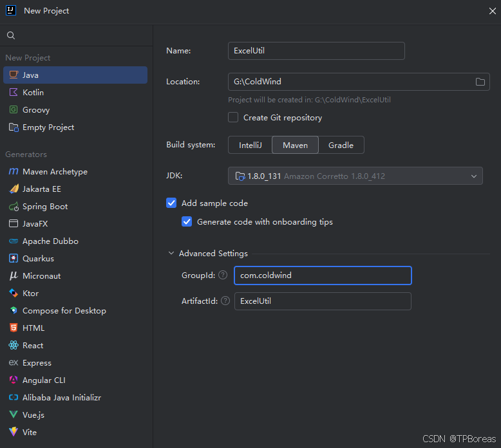Image resolution: width=501 pixels, height=448 pixels.
Task: Click the Location field G:\ColdWind
Action: click(x=359, y=82)
